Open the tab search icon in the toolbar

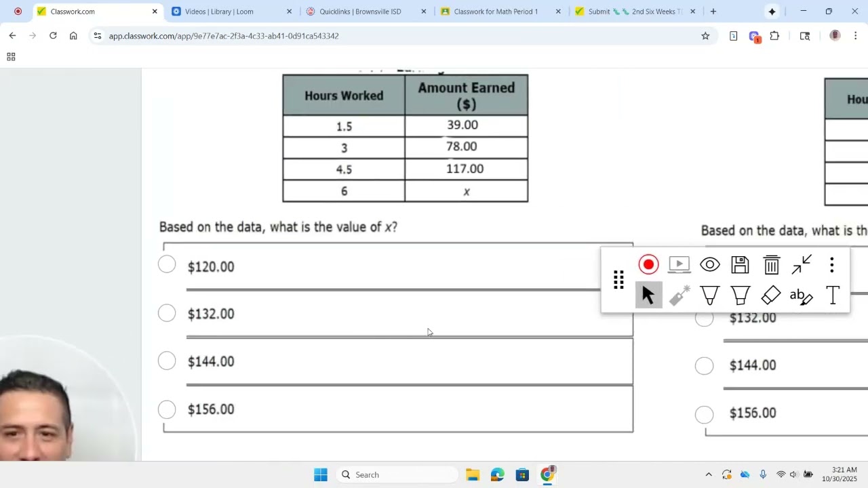805,36
